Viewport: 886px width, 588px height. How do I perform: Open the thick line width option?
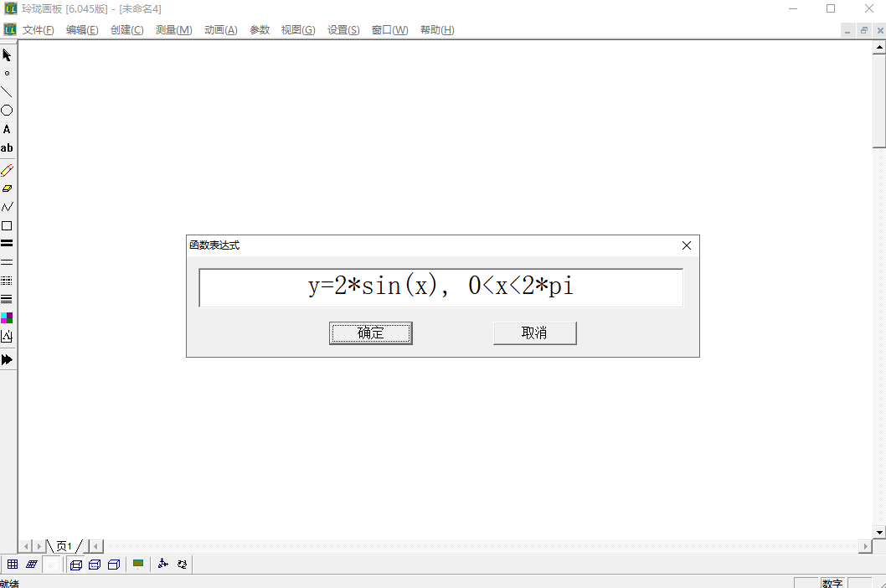click(x=7, y=244)
